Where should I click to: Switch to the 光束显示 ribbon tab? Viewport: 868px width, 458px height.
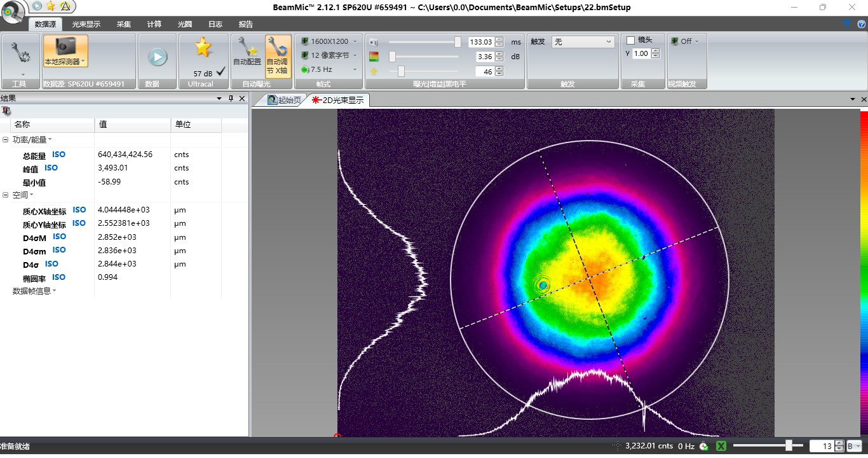point(86,24)
